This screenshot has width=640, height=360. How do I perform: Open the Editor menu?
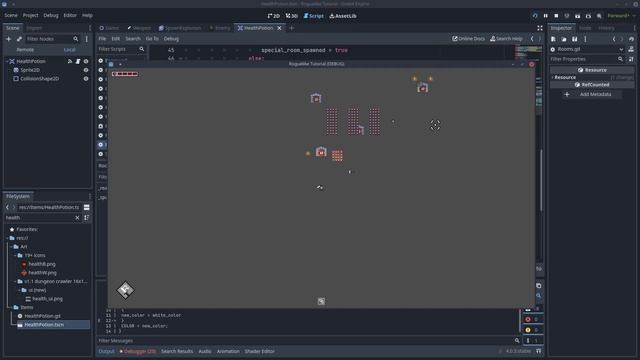pyautogui.click(x=70, y=15)
